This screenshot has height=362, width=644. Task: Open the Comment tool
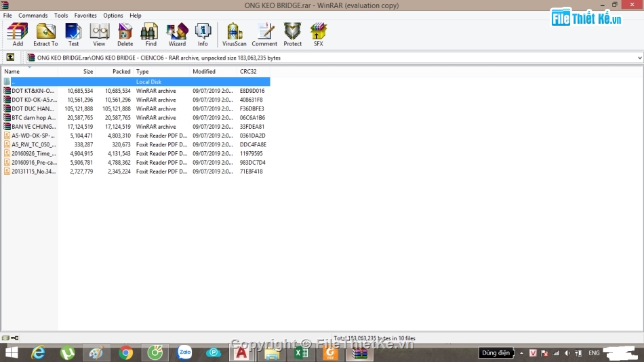point(264,35)
